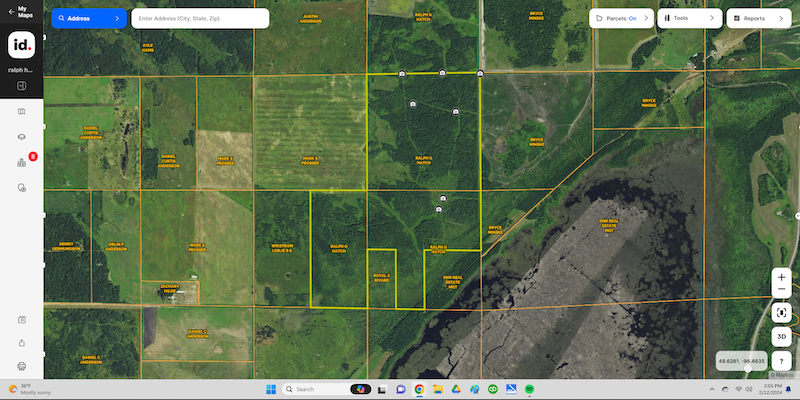The image size is (800, 400).
Task: Expand the Tools dropdown menu
Action: tap(688, 18)
